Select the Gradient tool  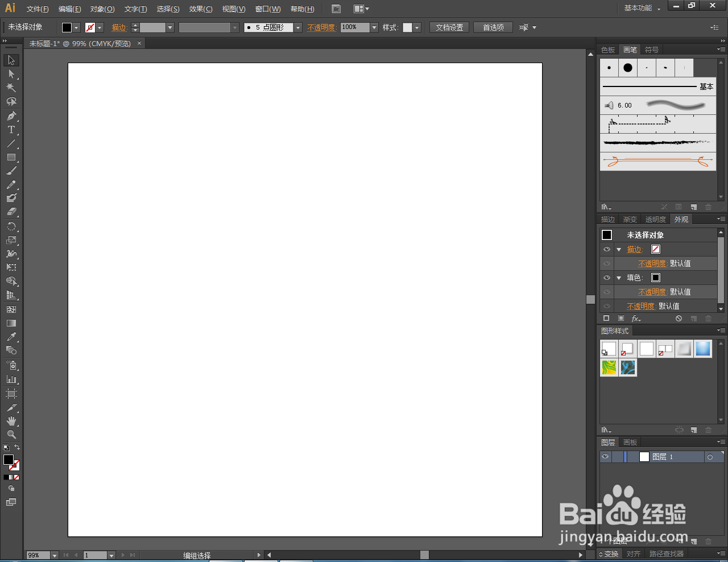(11, 323)
